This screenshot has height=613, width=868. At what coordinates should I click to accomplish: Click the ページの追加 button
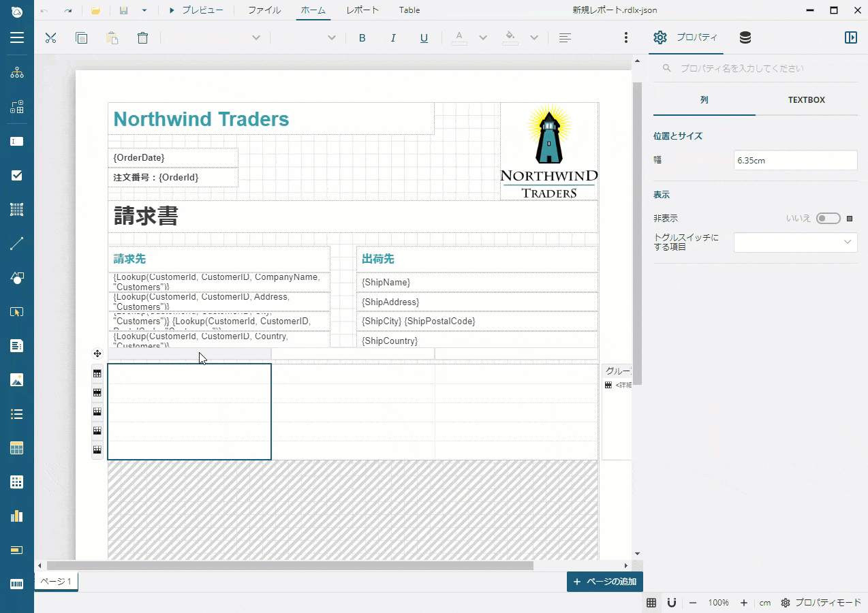(604, 581)
